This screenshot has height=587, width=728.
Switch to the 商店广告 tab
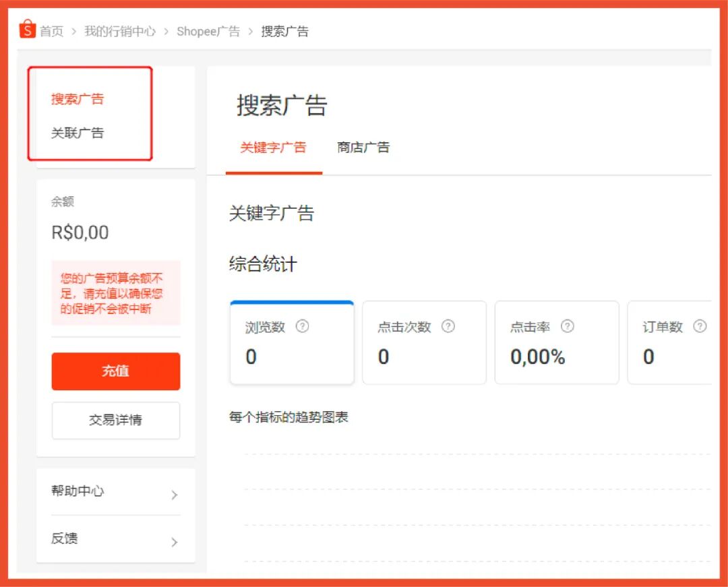pyautogui.click(x=363, y=148)
